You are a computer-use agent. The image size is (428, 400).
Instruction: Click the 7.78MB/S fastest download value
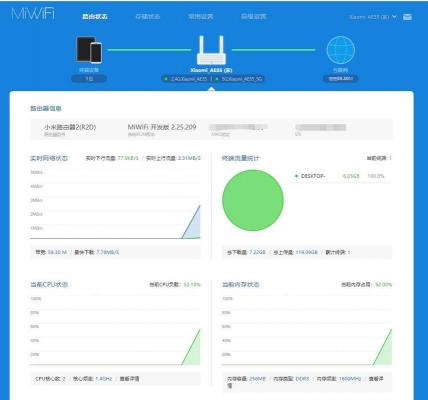click(x=107, y=252)
